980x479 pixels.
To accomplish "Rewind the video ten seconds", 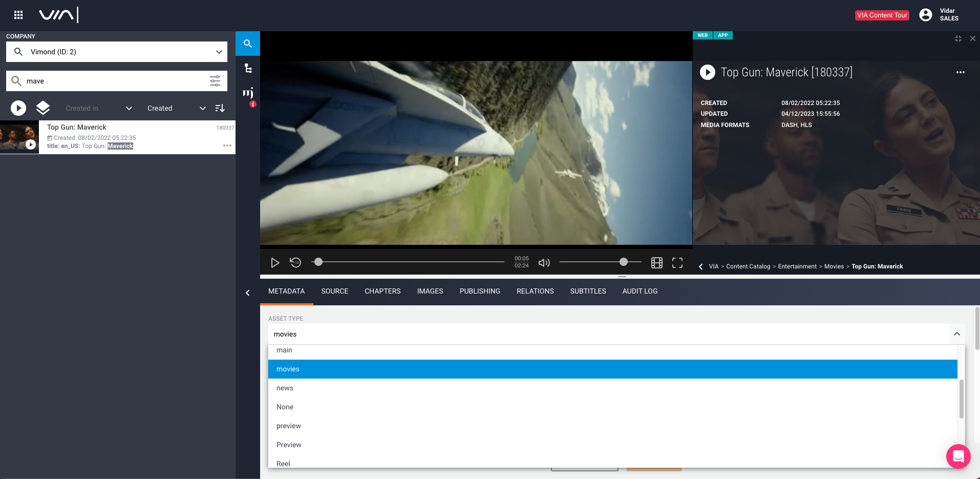I will [x=295, y=263].
